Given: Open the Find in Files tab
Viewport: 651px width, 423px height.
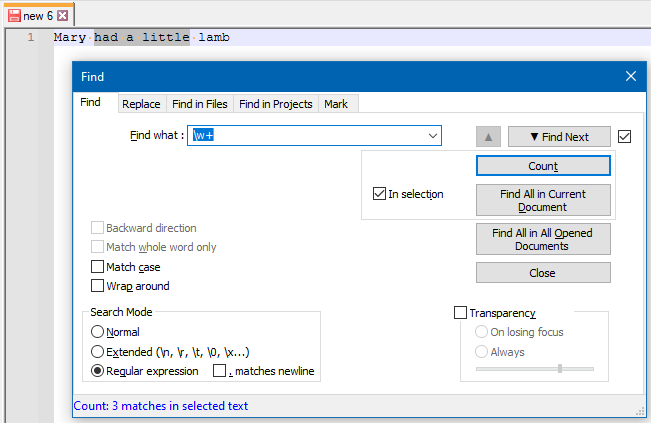Looking at the screenshot, I should tap(200, 104).
